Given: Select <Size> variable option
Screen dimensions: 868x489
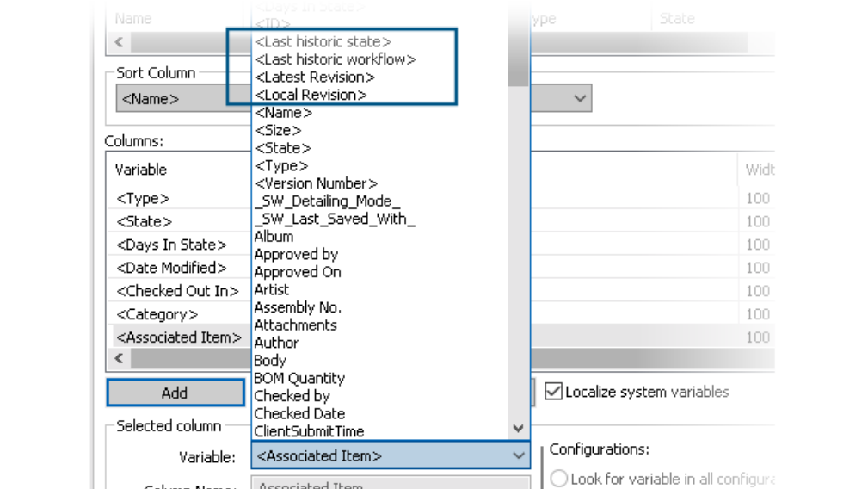Looking at the screenshot, I should [x=279, y=130].
